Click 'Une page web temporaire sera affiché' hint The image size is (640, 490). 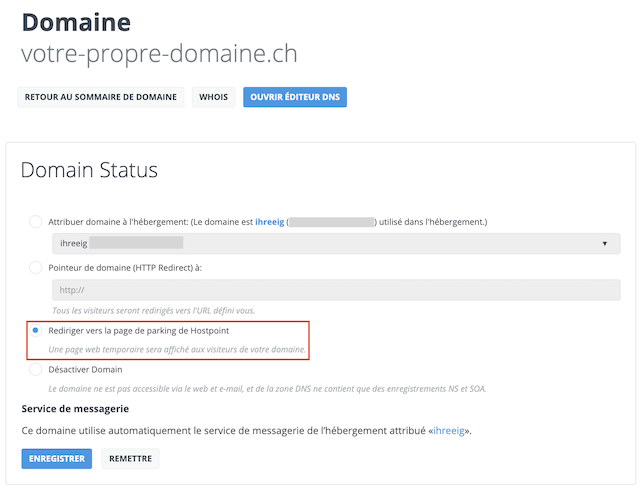(x=177, y=350)
